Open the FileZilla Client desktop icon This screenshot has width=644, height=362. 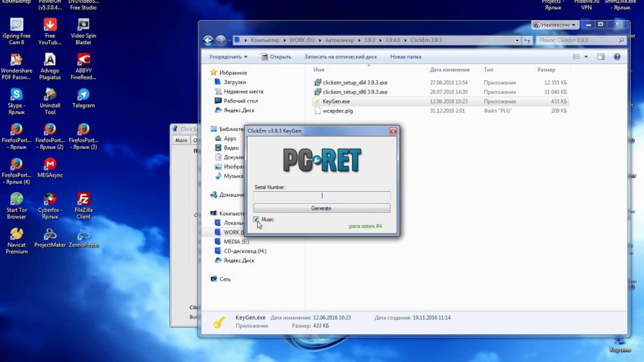[84, 206]
